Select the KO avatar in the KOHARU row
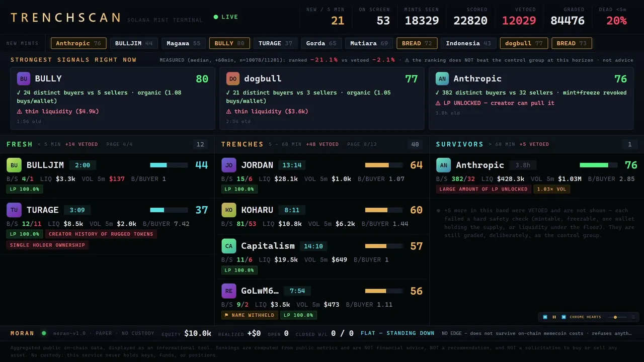Viewport: 644px width, 362px height. coord(229,210)
